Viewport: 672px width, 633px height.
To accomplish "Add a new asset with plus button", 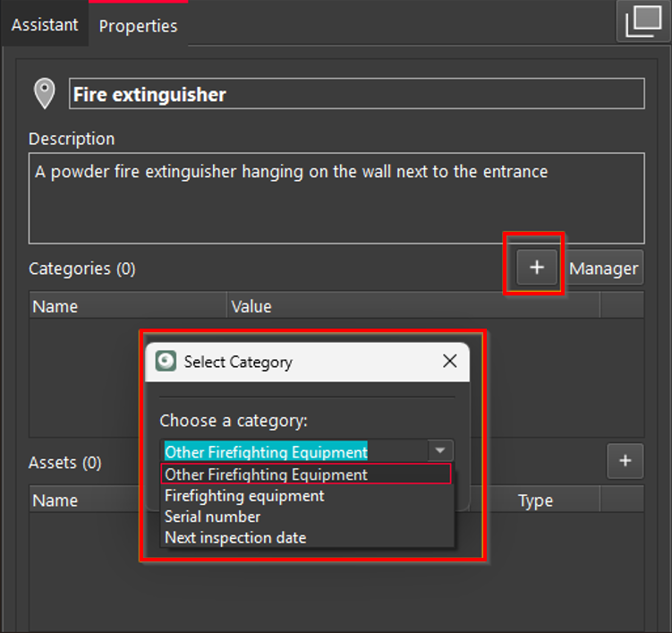I will (x=625, y=461).
